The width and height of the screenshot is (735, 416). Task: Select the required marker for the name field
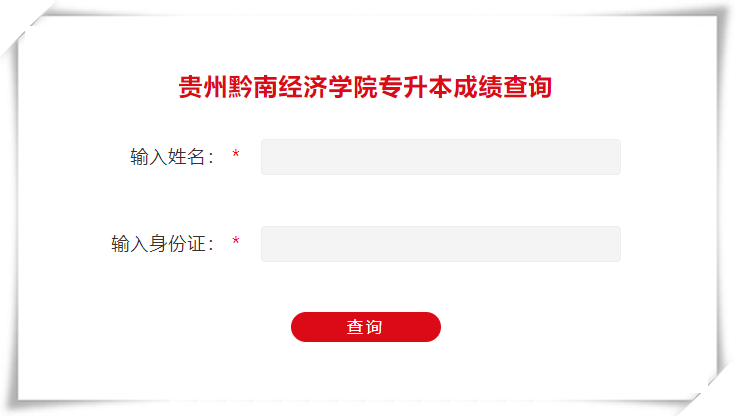point(236,157)
